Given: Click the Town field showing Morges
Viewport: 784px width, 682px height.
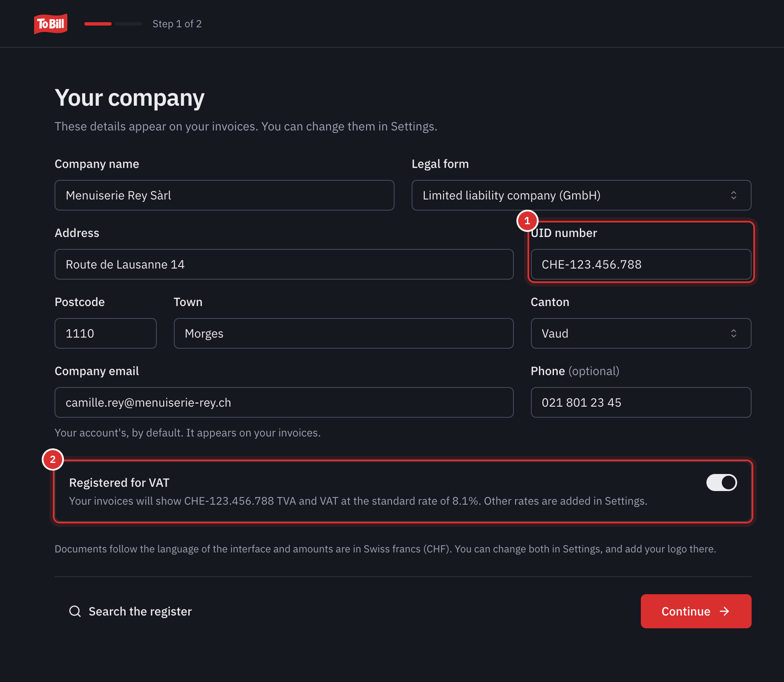Looking at the screenshot, I should tap(344, 333).
